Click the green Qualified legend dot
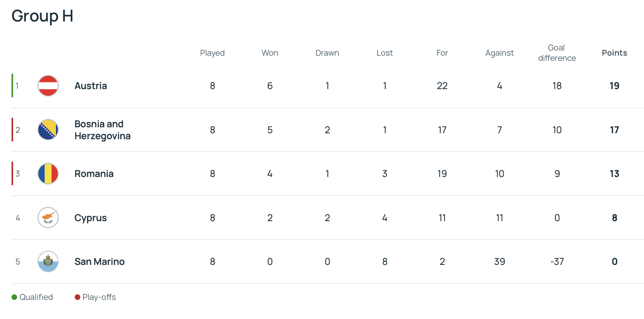 14,297
